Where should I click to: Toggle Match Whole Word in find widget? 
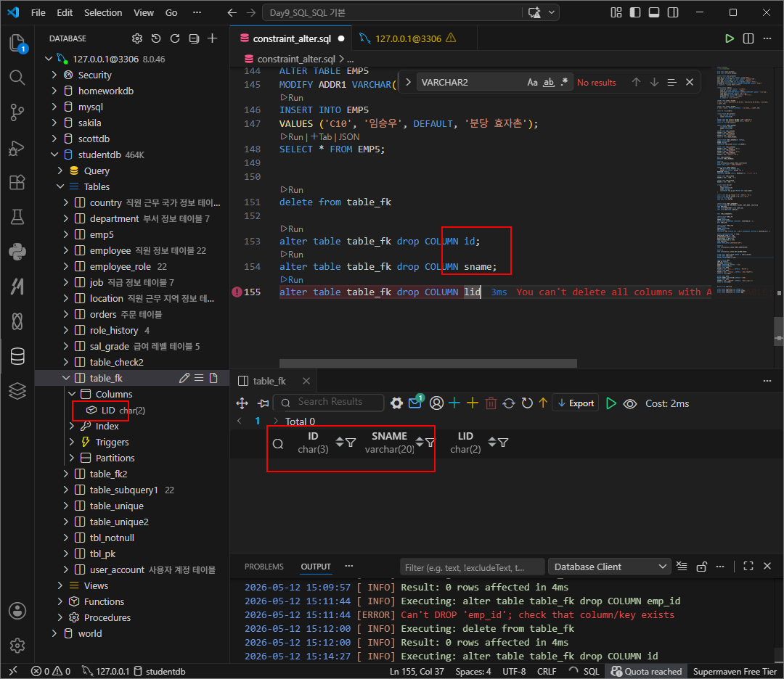click(x=549, y=83)
